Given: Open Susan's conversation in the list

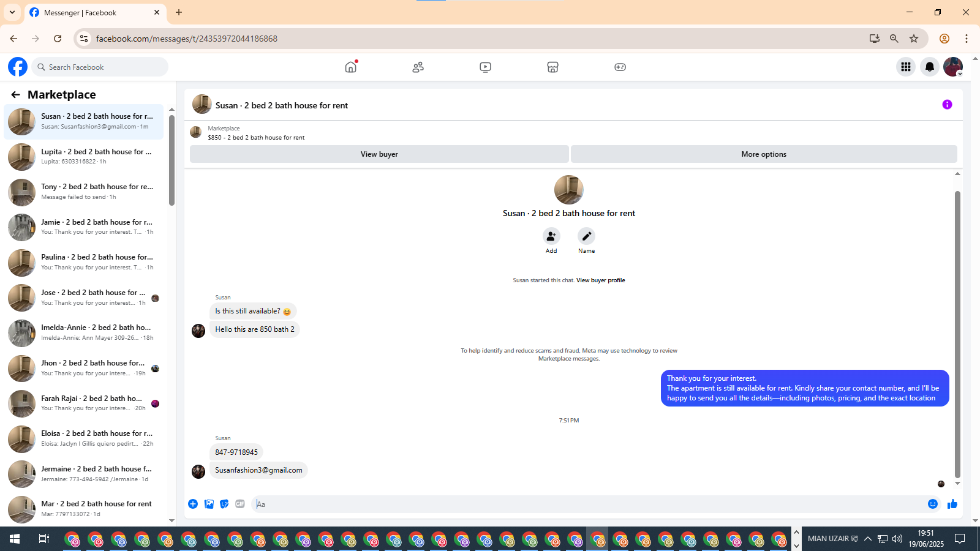Looking at the screenshot, I should [x=84, y=122].
